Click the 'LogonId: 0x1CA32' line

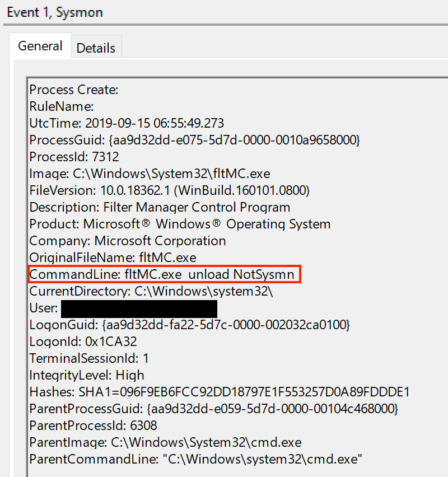tap(83, 342)
